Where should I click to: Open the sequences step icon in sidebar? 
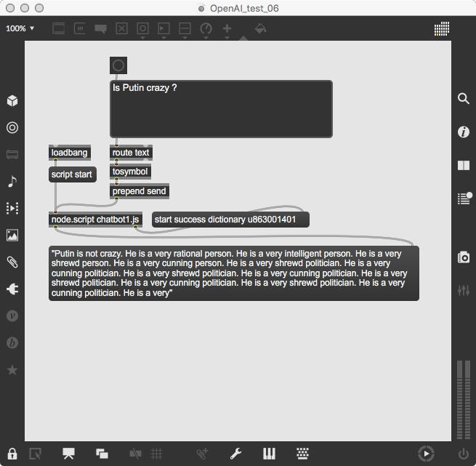tap(12, 209)
